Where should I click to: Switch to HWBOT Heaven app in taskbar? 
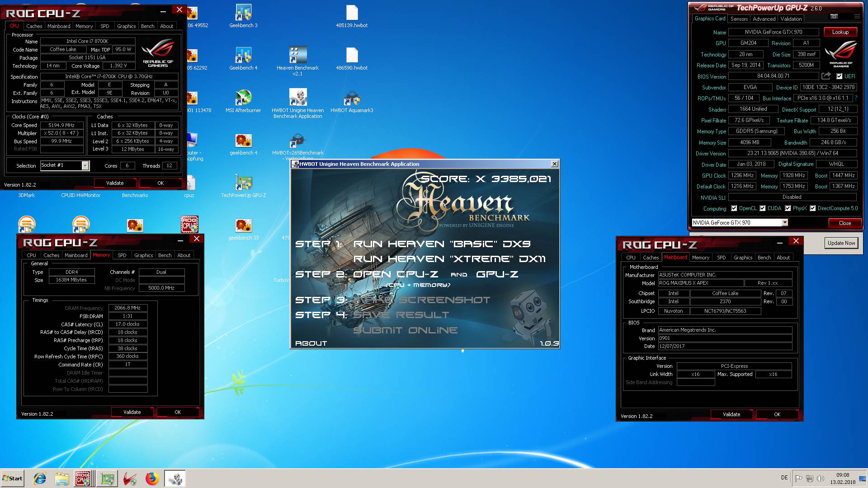point(175,479)
